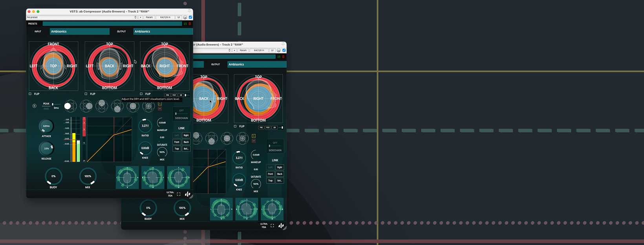The width and height of the screenshot is (644, 245).
Task: Toggle the bypass checkbox in front window toolbar
Action: [190, 17]
